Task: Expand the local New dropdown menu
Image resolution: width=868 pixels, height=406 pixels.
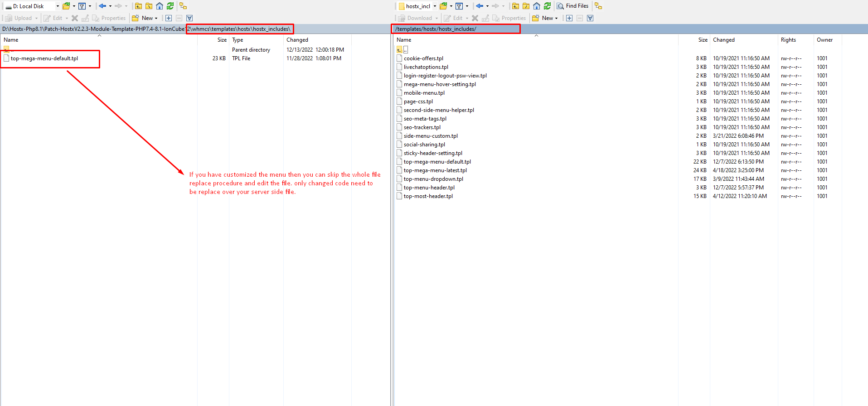Action: 156,18
